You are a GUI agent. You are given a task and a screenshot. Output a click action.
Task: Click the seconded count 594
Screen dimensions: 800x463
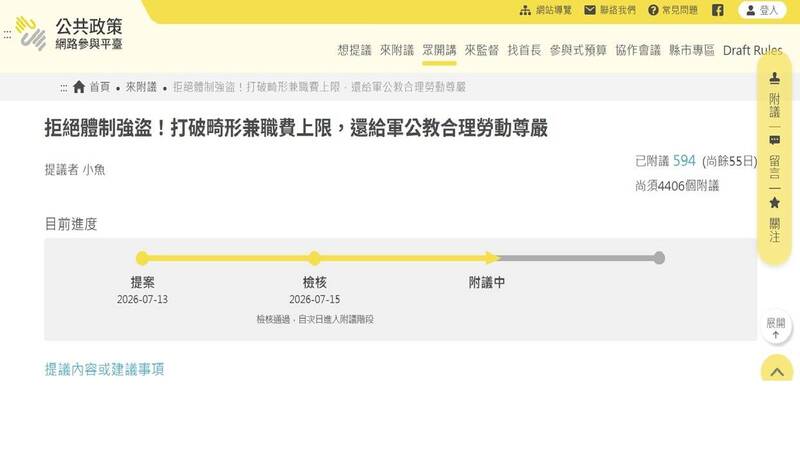[x=684, y=161]
